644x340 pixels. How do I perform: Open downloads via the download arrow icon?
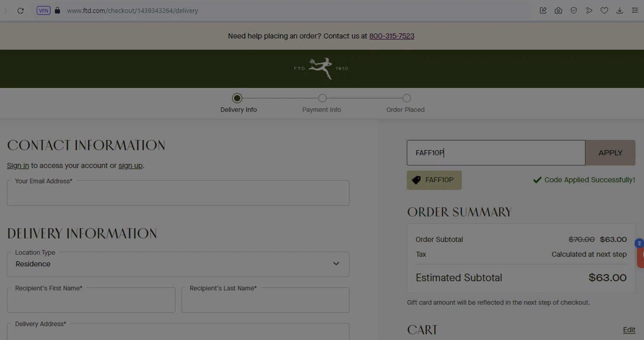[620, 11]
